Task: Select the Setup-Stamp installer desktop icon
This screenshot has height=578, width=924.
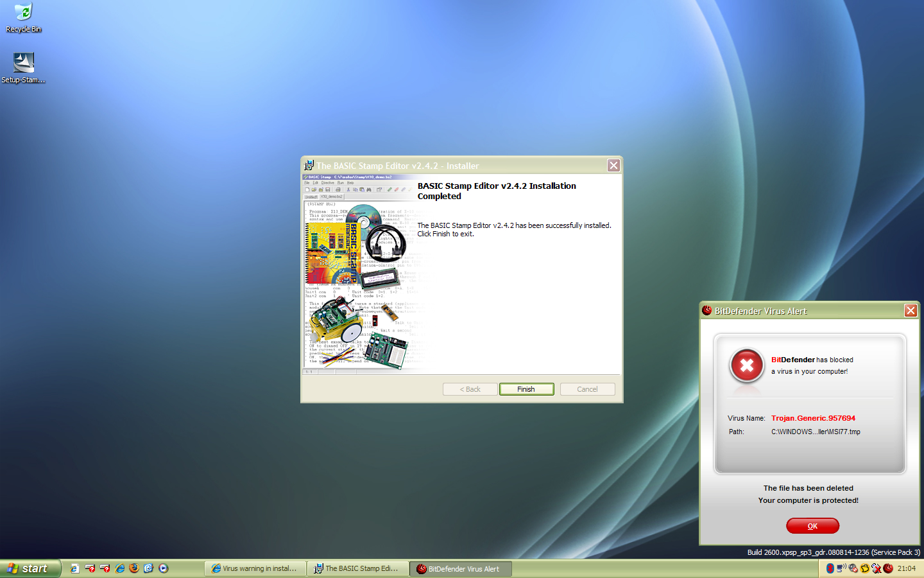Action: (24, 68)
